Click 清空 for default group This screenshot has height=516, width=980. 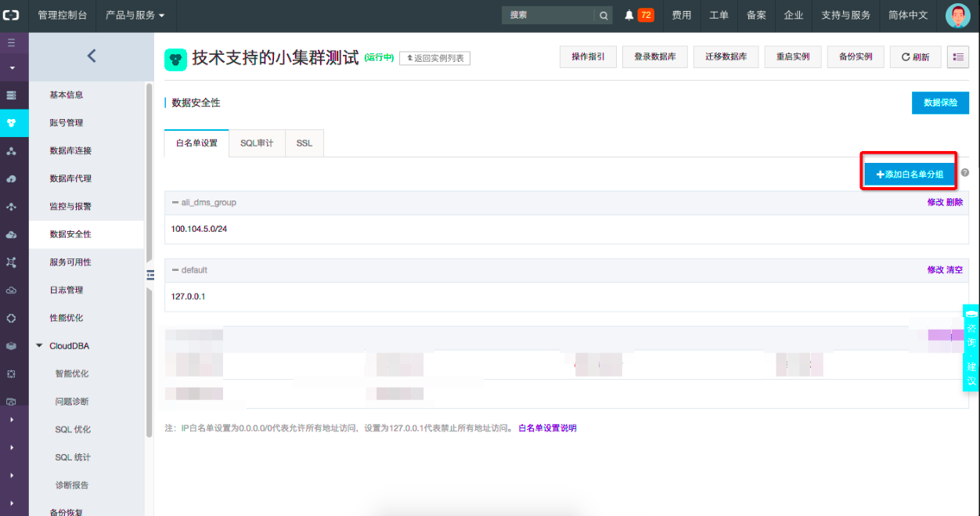(954, 269)
